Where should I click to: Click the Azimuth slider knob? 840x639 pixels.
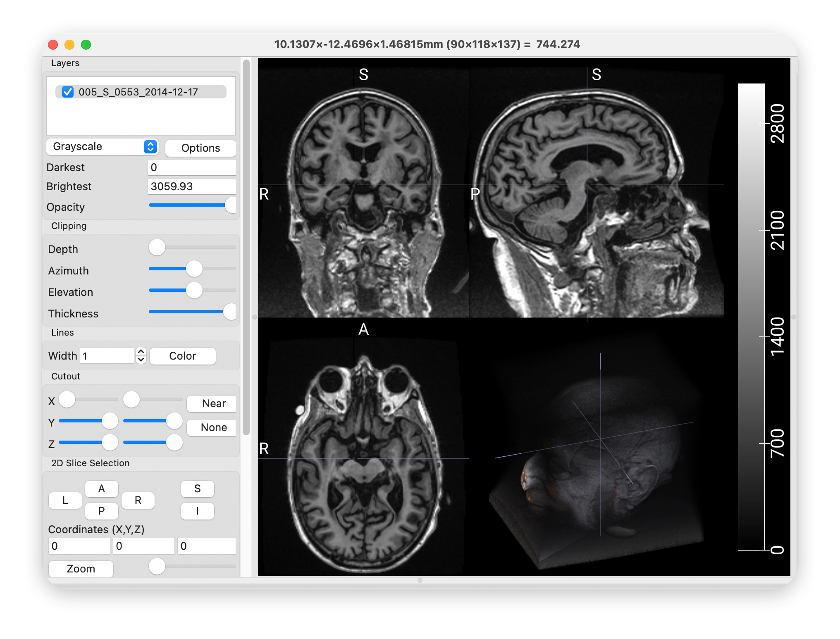(x=194, y=269)
